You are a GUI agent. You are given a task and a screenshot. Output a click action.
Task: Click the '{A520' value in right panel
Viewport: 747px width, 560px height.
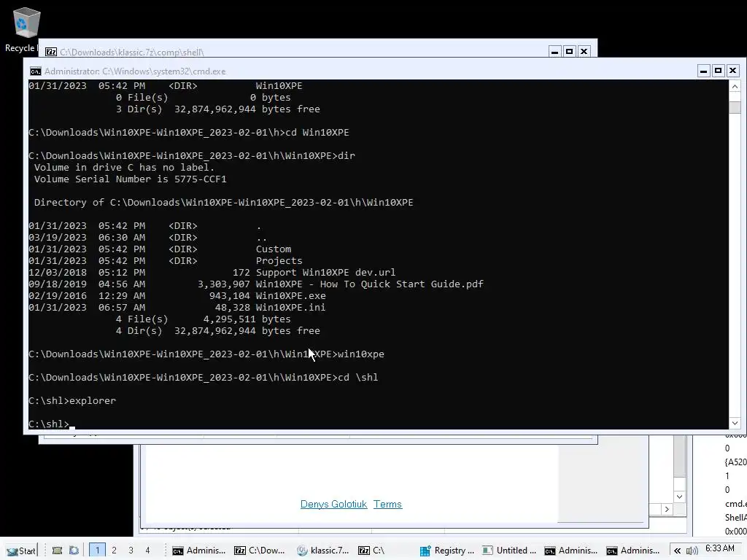coord(735,462)
